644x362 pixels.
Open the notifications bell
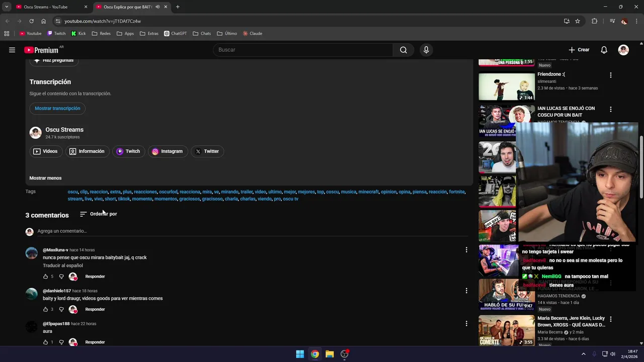(x=604, y=50)
